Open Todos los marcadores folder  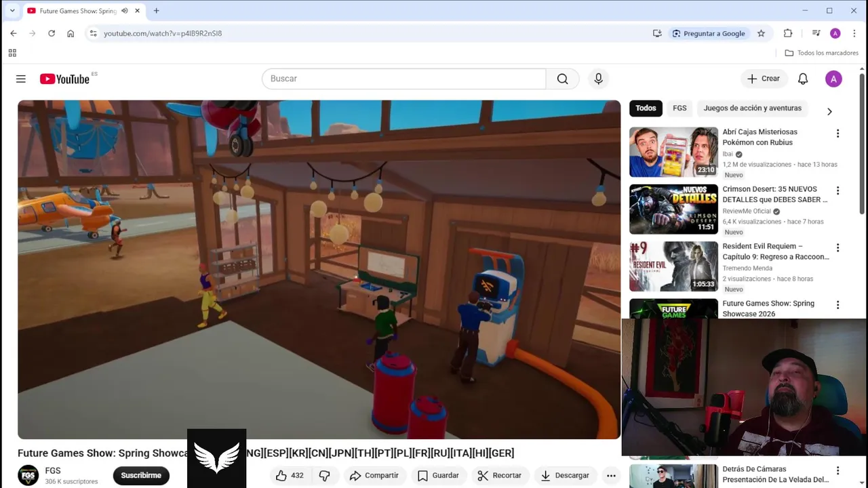[x=822, y=53]
